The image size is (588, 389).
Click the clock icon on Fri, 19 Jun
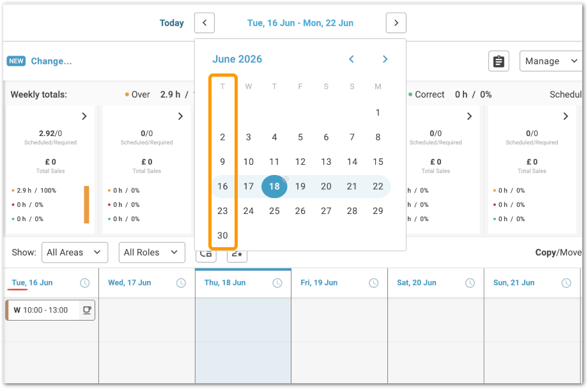(373, 283)
